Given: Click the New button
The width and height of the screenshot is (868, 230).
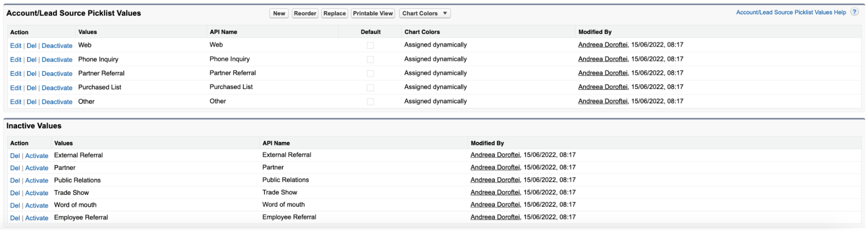Looking at the screenshot, I should click(279, 13).
